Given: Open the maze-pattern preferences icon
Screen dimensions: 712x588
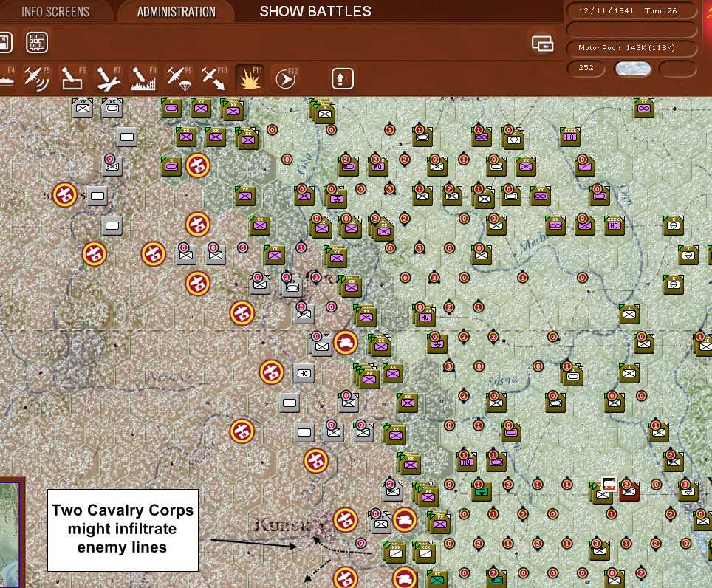Looking at the screenshot, I should [37, 43].
